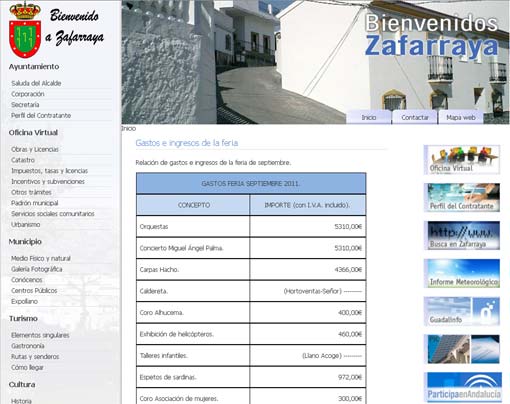Open Padrón municipal link
510x404 pixels.
[x=34, y=203]
